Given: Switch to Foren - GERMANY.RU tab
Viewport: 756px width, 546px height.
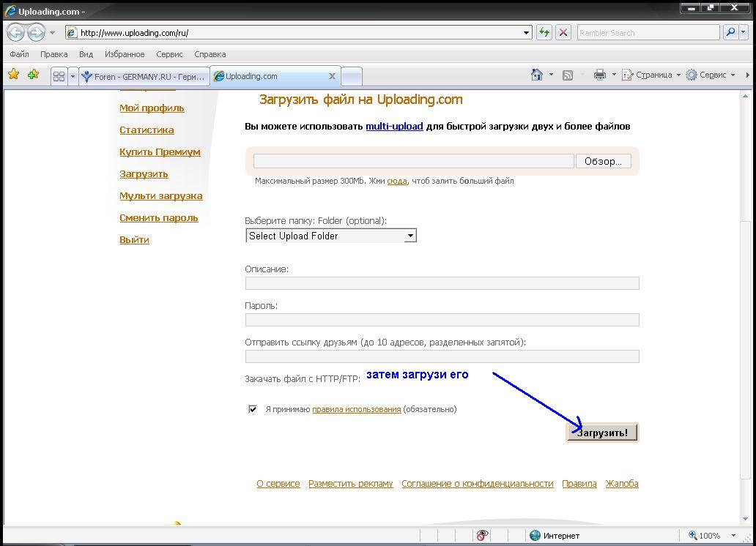Looking at the screenshot, I should pyautogui.click(x=144, y=76).
